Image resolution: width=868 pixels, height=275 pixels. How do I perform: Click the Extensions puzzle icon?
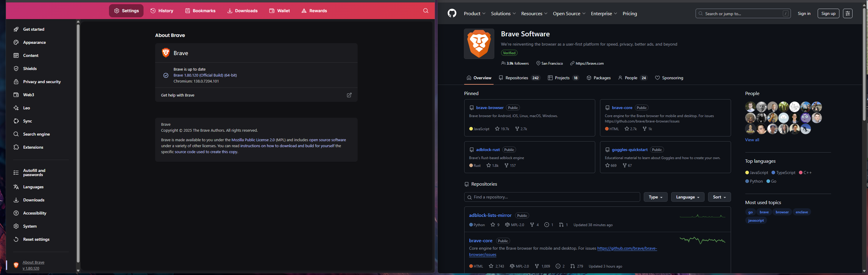(16, 147)
